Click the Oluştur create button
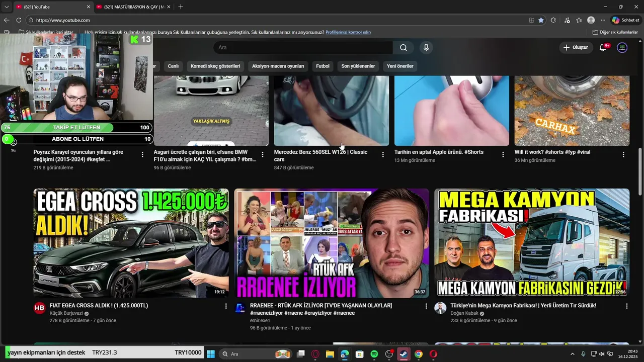644x362 pixels. click(576, 47)
